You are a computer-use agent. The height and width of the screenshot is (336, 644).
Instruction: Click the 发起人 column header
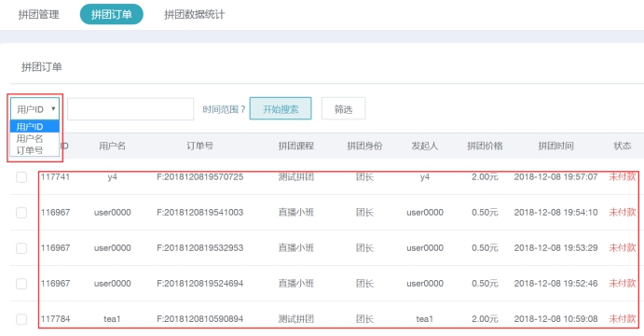click(425, 146)
